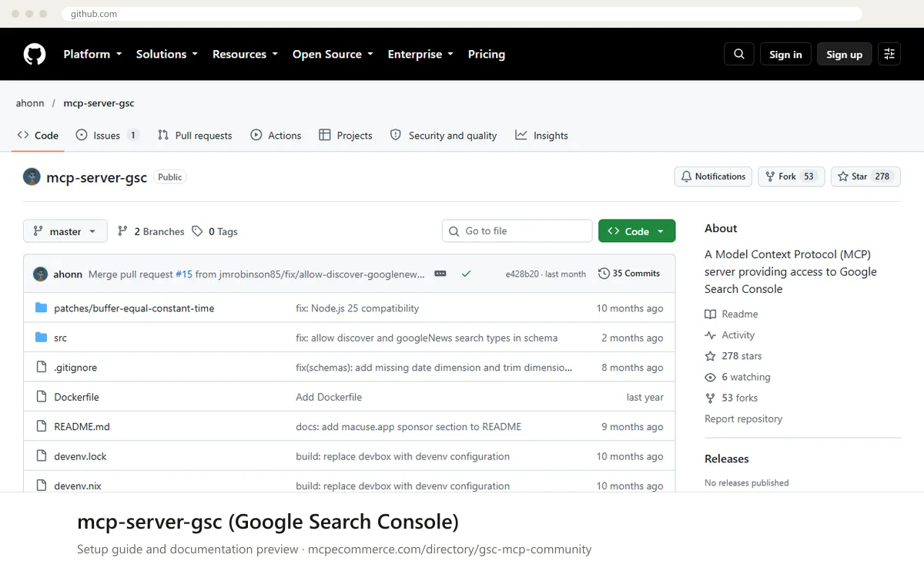Click the commit details ellipsis icon
Screen dimensions: 924x578
[440, 274]
